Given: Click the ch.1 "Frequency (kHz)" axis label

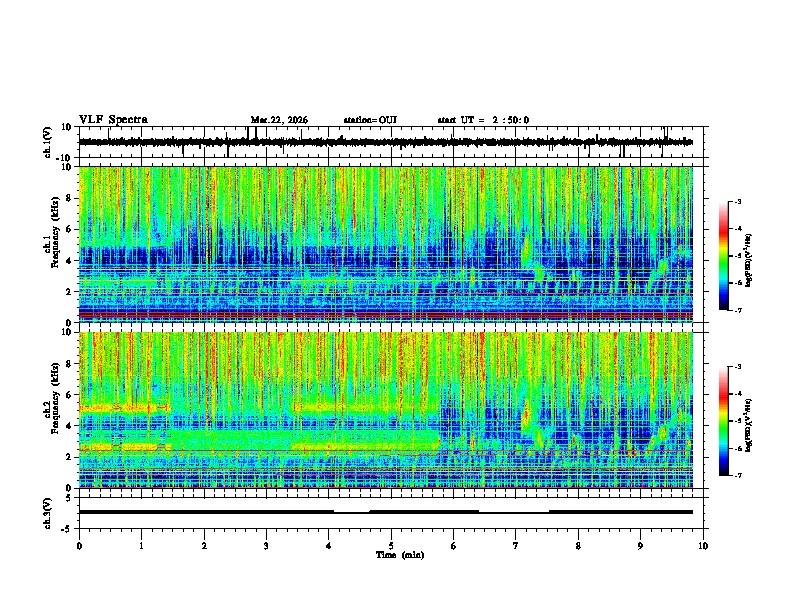Looking at the screenshot, I should [x=54, y=232].
